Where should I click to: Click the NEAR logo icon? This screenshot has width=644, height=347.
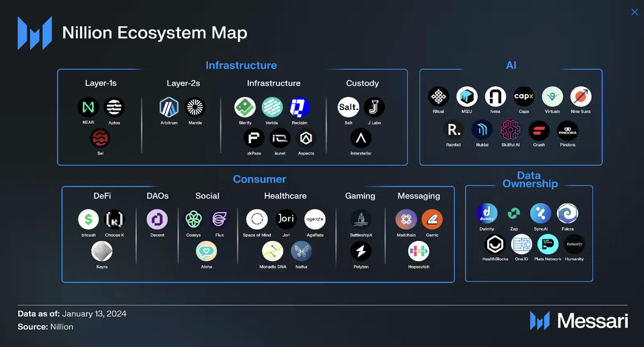pos(88,107)
